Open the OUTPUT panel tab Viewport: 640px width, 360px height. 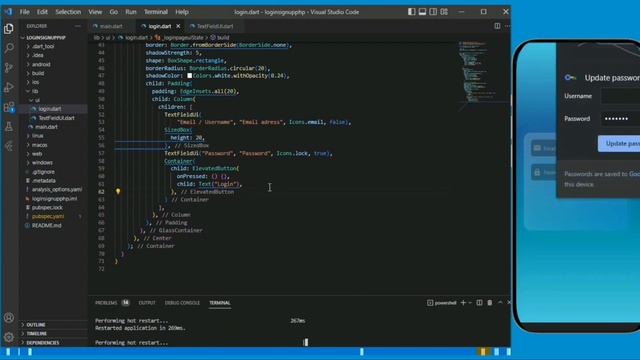(x=147, y=303)
